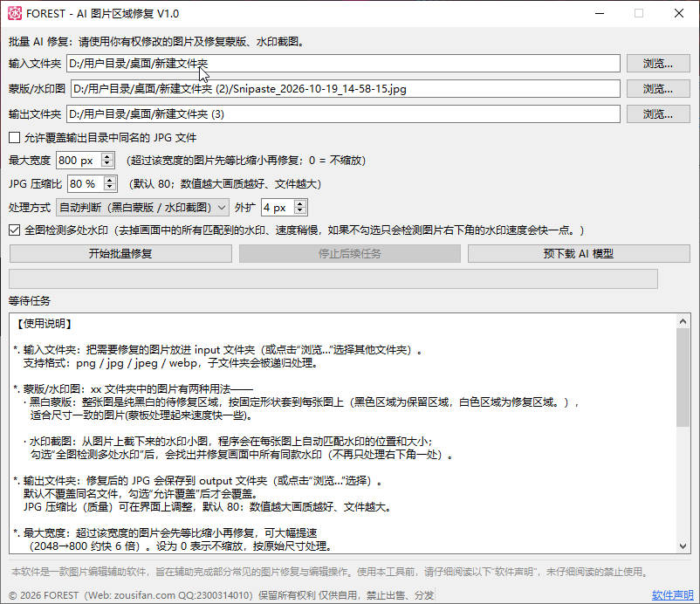Image resolution: width=700 pixels, height=604 pixels.
Task: Click the scroll-down arrow of 使用说明 box
Action: [x=683, y=546]
